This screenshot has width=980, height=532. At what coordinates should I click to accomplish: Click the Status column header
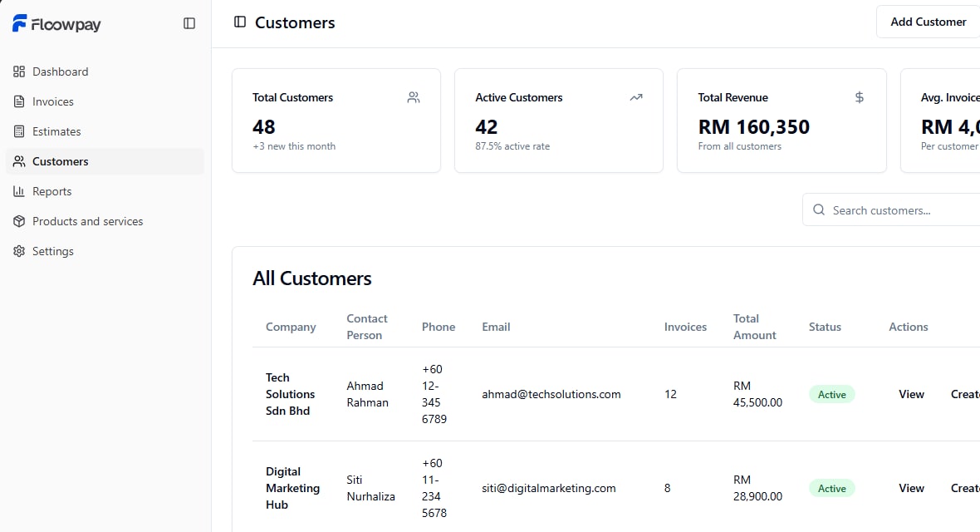825,327
